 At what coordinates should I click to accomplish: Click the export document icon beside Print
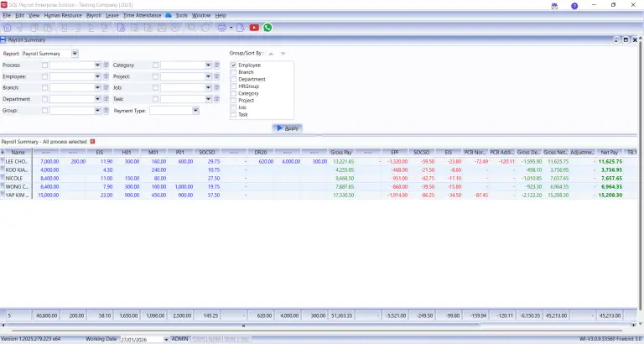tap(241, 28)
